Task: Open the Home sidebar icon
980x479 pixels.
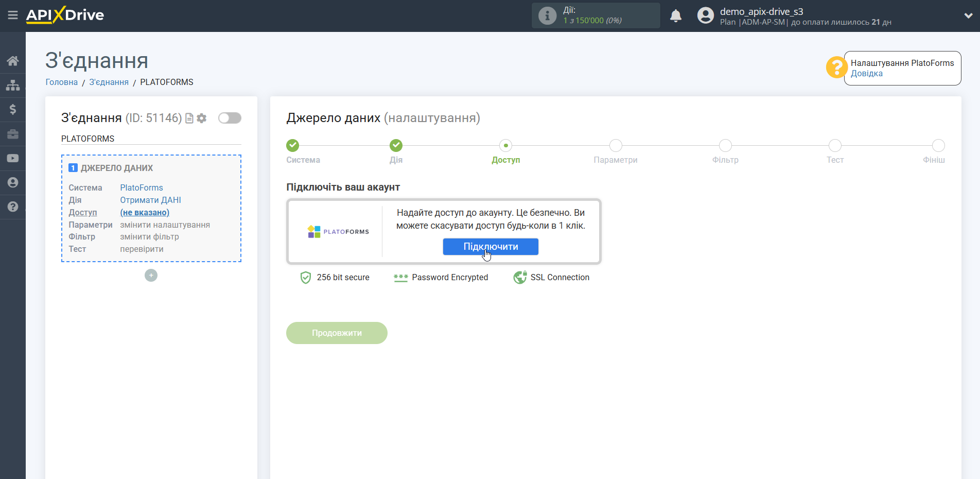Action: (13, 61)
